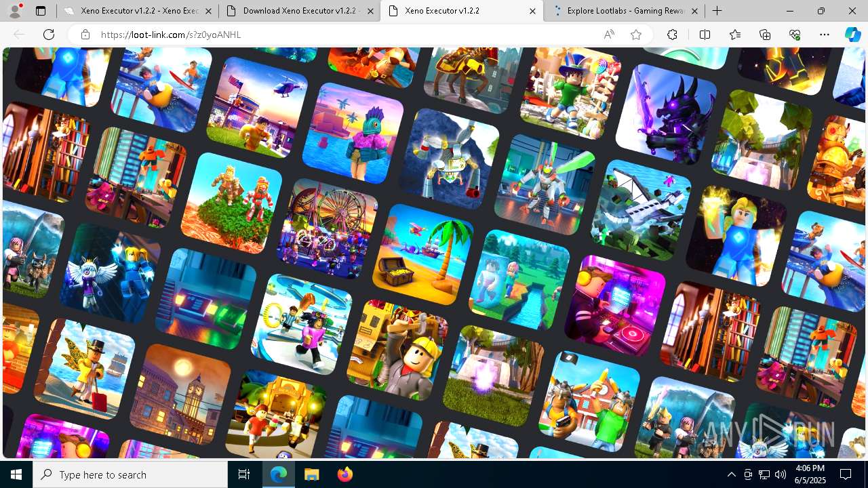868x488 pixels.
Task: Open the Windows Start menu
Action: [16, 474]
